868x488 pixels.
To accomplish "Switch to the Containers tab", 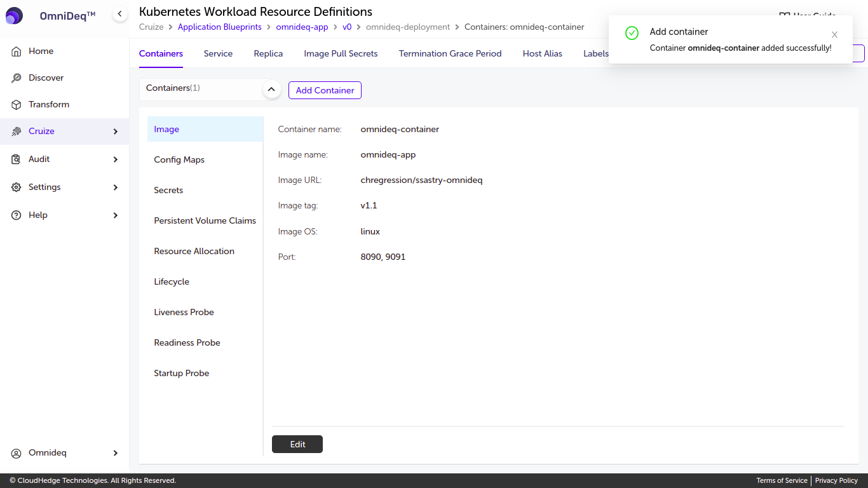I will [161, 53].
